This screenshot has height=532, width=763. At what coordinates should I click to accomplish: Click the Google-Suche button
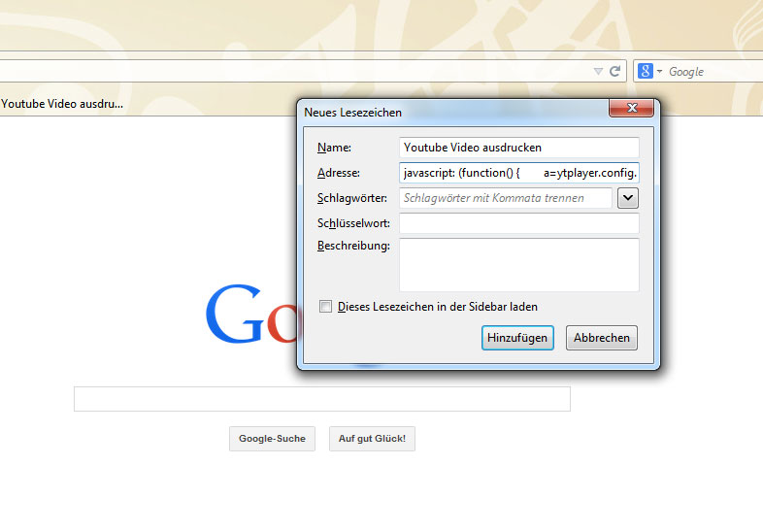pos(272,439)
